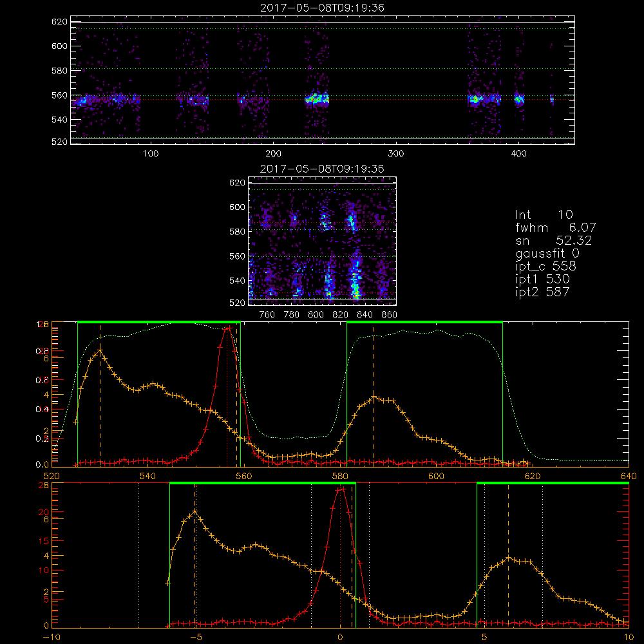Screen dimensions: 644x644
Task: Click the 'fwhm 6.07' readout
Action: [555, 227]
